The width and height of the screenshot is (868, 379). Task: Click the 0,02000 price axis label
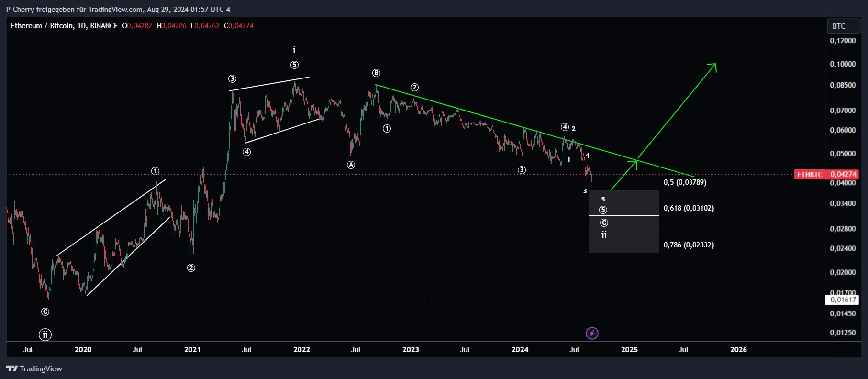point(843,272)
